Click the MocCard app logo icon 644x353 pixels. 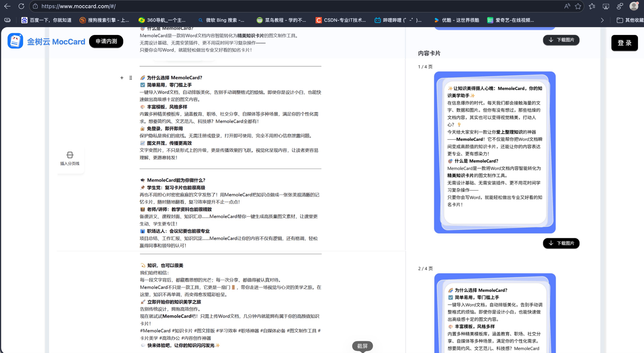15,41
